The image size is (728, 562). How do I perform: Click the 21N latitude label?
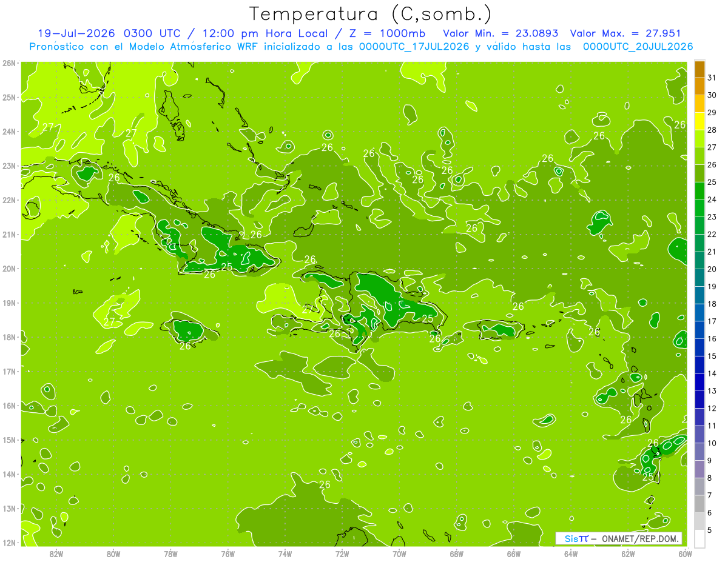coord(9,235)
